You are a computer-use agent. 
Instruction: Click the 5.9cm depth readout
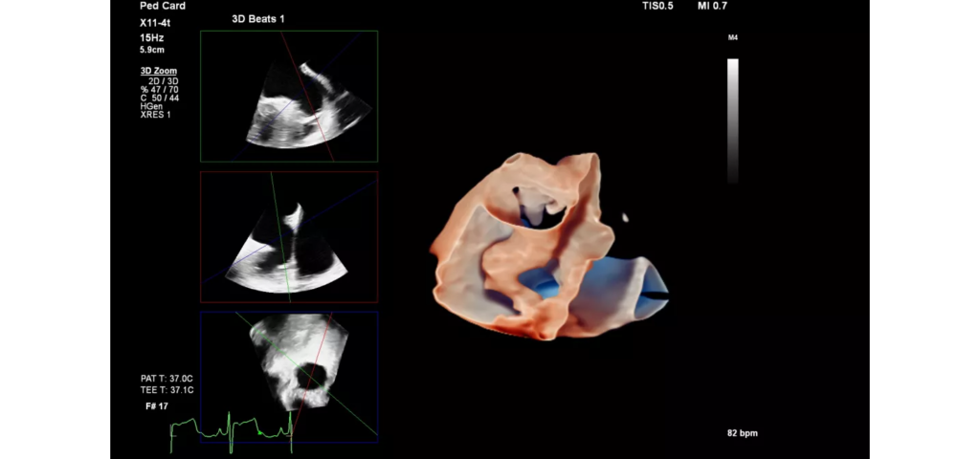(x=153, y=50)
